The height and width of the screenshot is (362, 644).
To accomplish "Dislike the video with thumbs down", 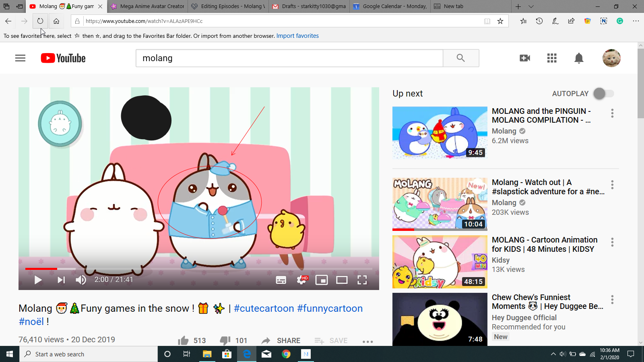I will [225, 341].
